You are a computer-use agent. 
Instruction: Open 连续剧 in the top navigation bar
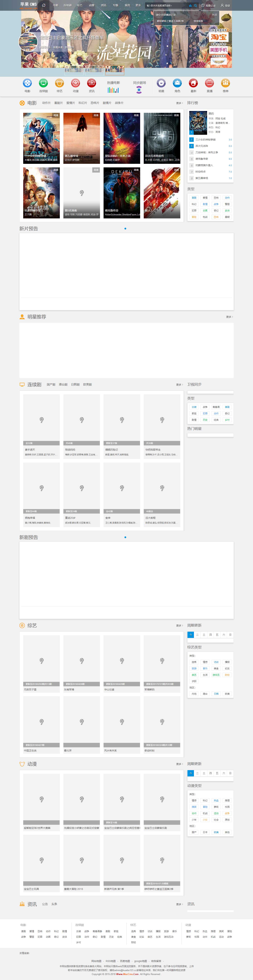point(67,5)
